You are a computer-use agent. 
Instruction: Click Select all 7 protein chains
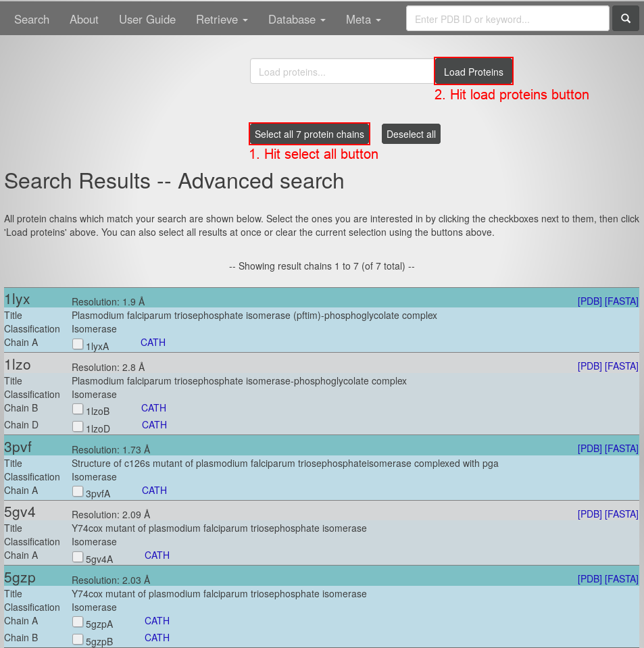tap(309, 134)
